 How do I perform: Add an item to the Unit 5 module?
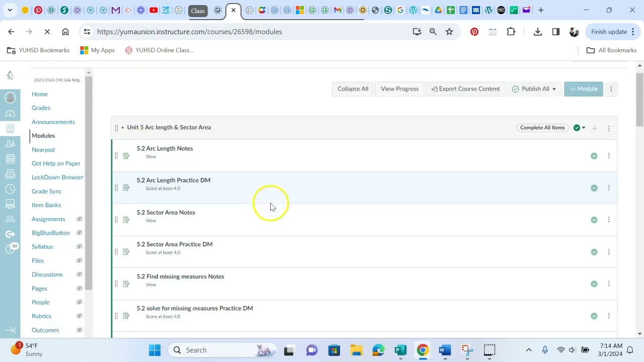[x=594, y=128]
